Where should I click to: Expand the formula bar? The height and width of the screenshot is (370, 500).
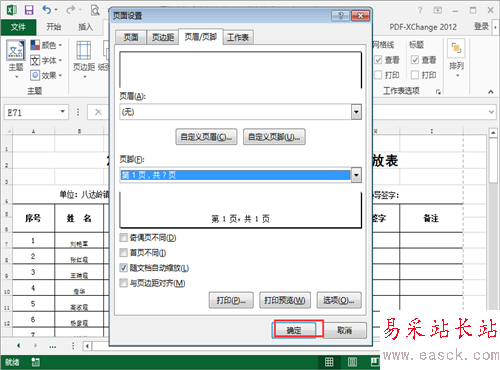point(491,112)
